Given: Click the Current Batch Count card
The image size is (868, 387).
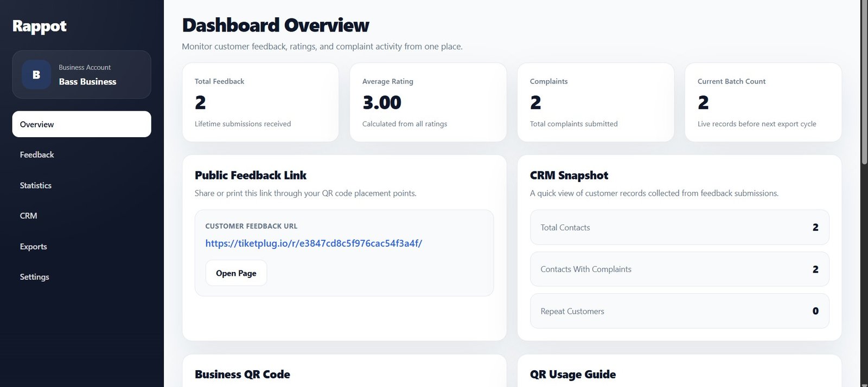Looking at the screenshot, I should pos(762,102).
